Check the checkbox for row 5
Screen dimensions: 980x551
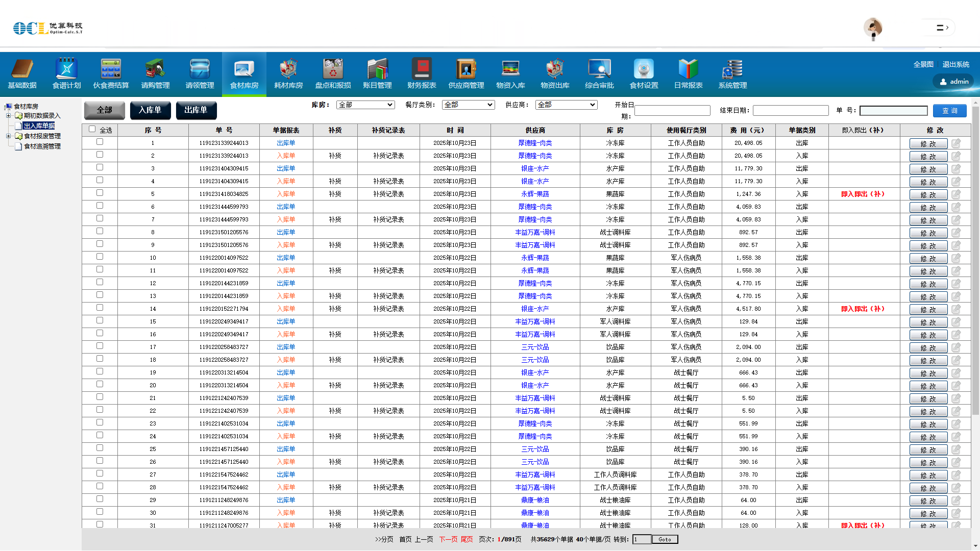100,193
